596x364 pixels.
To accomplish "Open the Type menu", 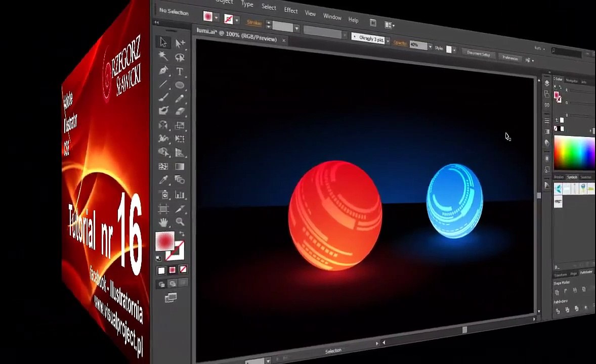I will point(247,4).
